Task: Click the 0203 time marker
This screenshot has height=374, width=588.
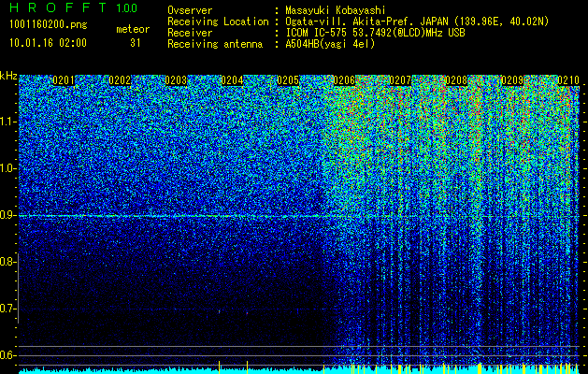Action: tap(176, 80)
